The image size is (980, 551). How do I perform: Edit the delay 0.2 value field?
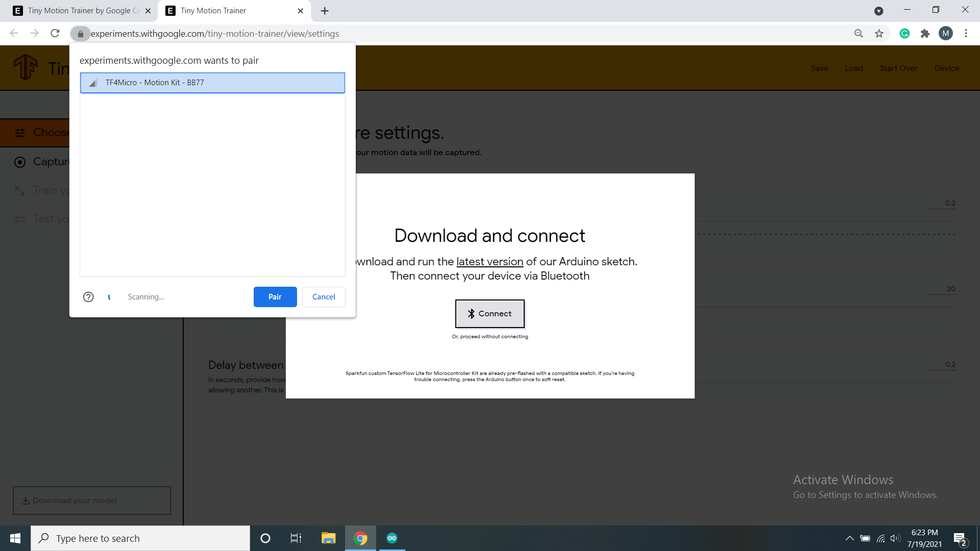[x=942, y=365]
